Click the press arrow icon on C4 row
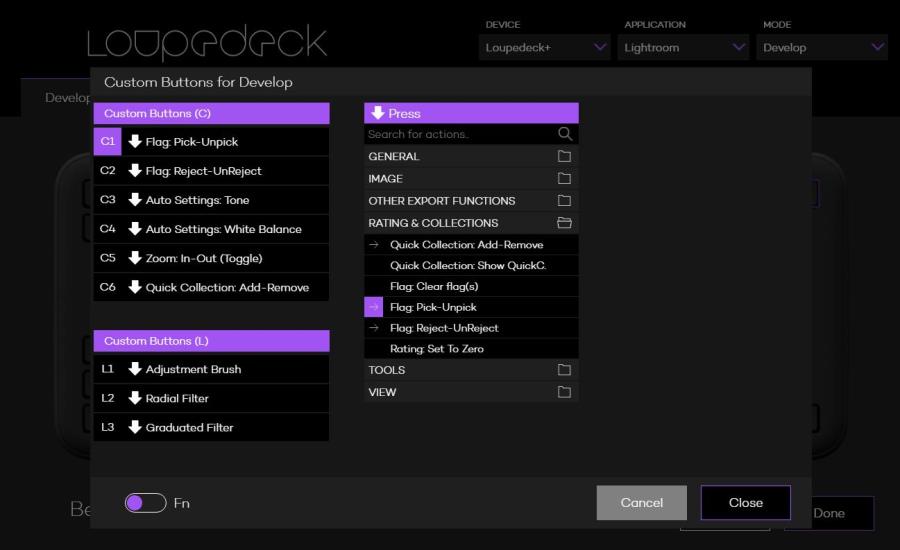900x550 pixels. [x=135, y=228]
